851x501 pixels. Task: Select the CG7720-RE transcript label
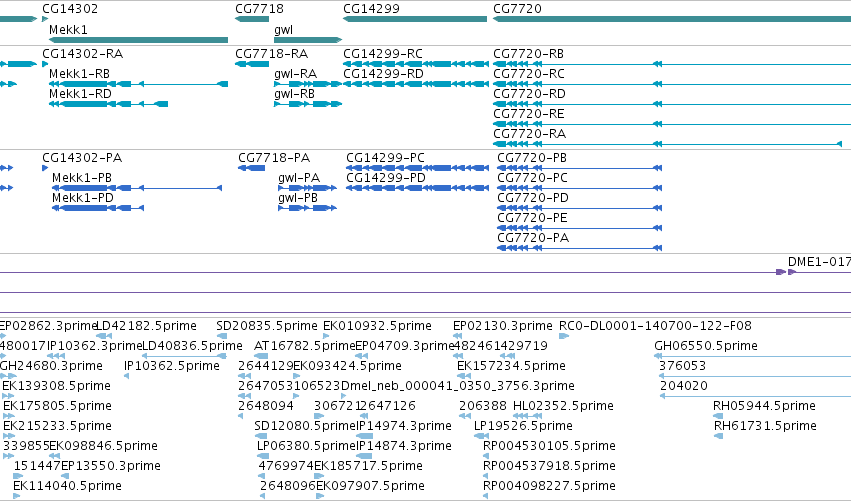pos(529,114)
